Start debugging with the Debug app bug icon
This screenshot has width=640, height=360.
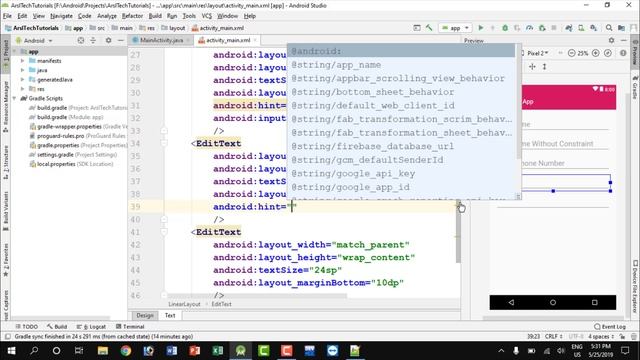505,28
